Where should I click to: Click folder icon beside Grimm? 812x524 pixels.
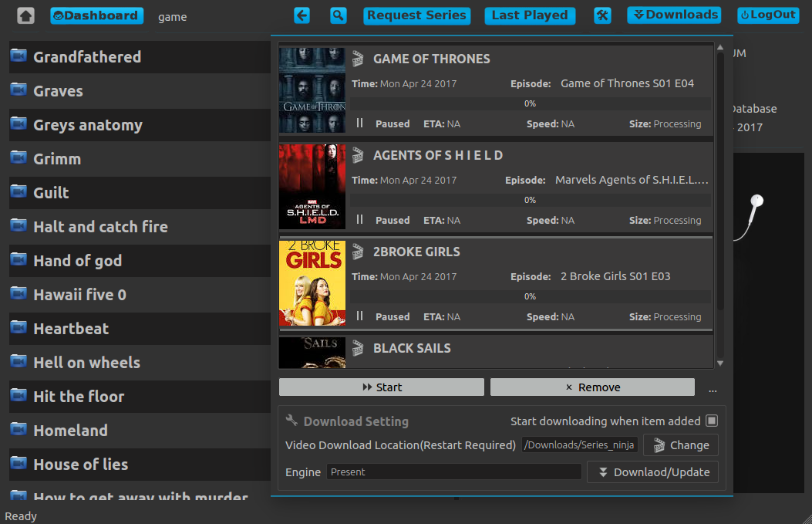point(19,157)
